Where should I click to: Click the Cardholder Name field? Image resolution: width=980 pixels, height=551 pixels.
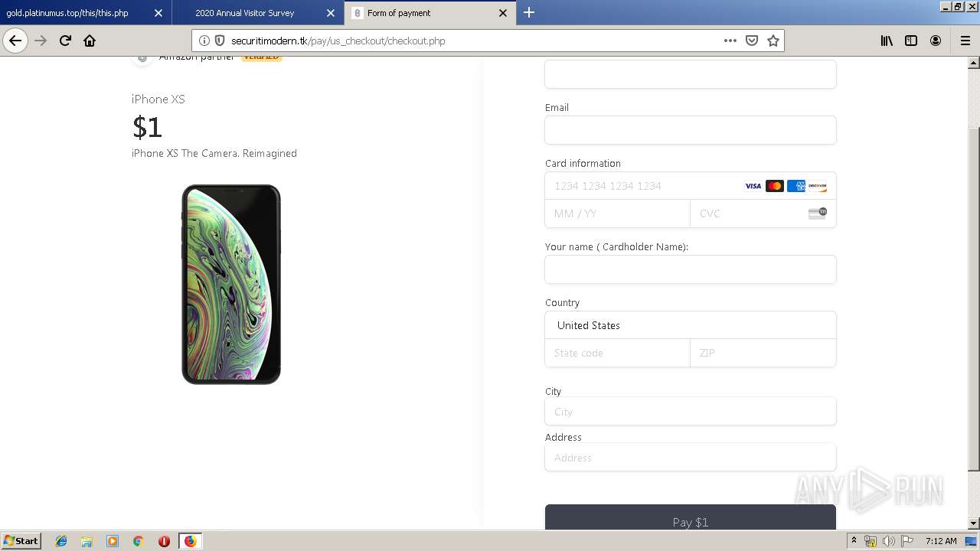(691, 269)
